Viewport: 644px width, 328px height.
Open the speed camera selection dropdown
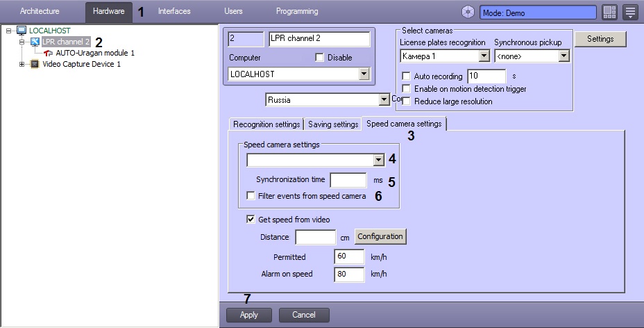379,160
